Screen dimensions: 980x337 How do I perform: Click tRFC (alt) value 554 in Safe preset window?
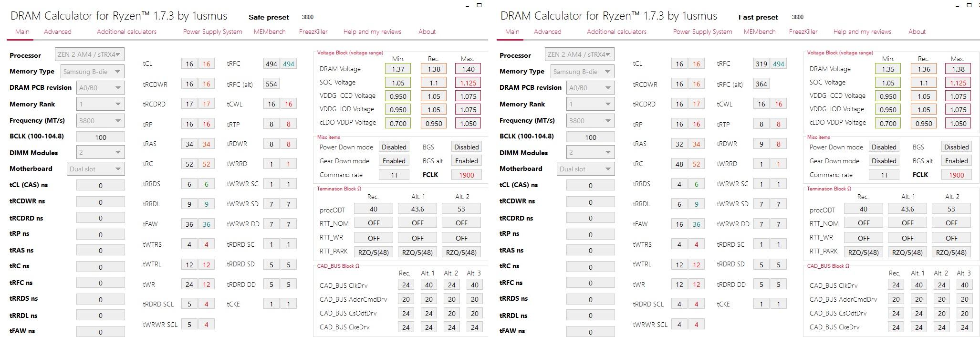tap(271, 84)
